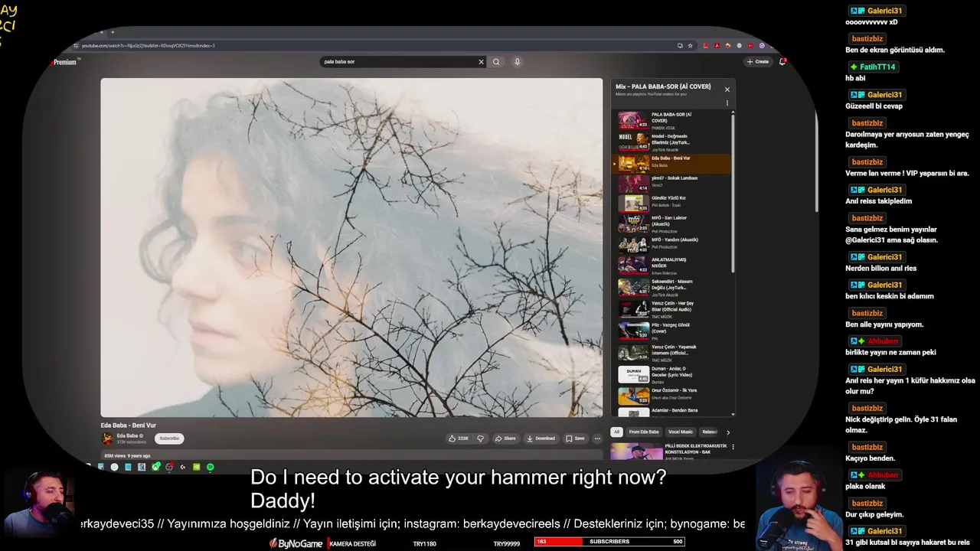Open the Eda Baba channel avatar
Image resolution: width=980 pixels, height=551 pixels.
(107, 439)
